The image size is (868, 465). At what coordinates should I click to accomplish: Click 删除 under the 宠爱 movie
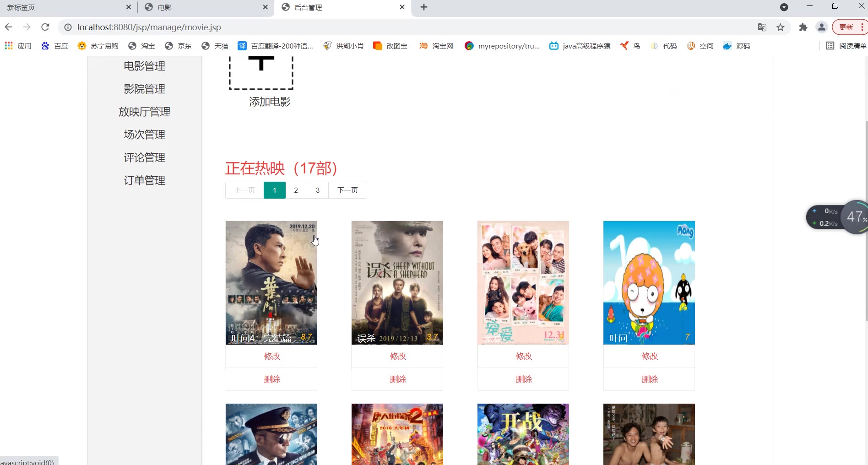pyautogui.click(x=523, y=379)
